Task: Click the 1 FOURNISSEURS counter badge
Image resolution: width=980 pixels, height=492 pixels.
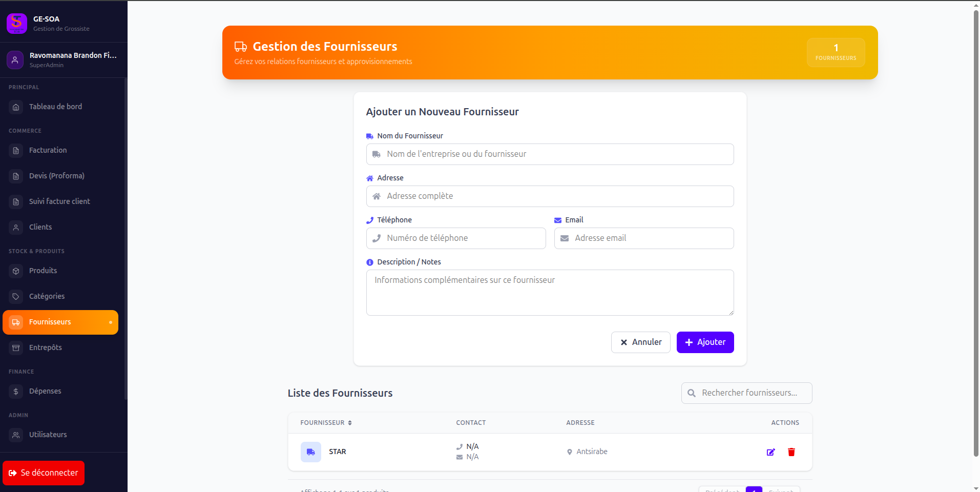Action: click(836, 52)
